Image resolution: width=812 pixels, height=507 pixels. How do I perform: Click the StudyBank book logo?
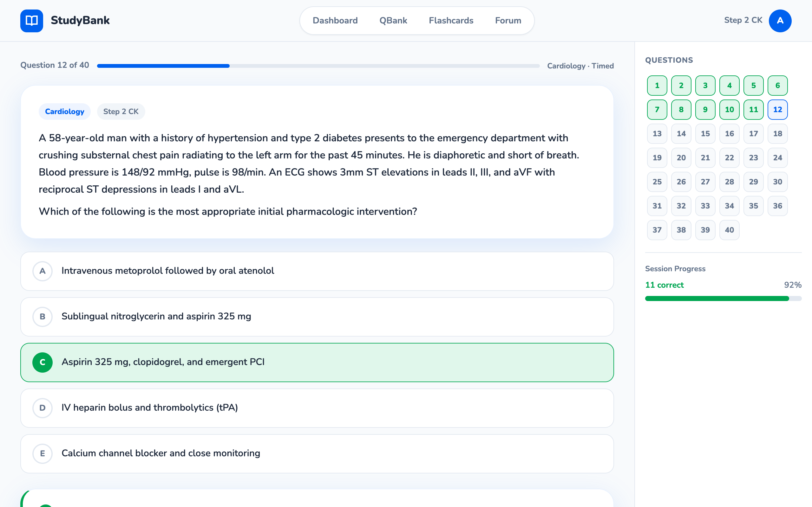(x=31, y=21)
